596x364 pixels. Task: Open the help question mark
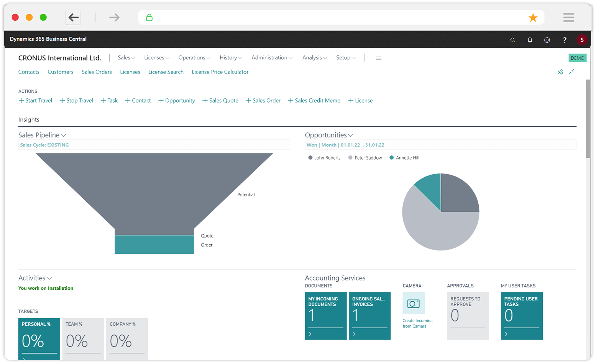click(565, 40)
